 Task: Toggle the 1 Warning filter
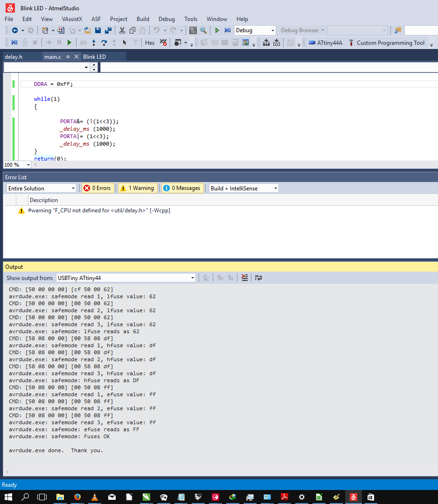coord(137,188)
